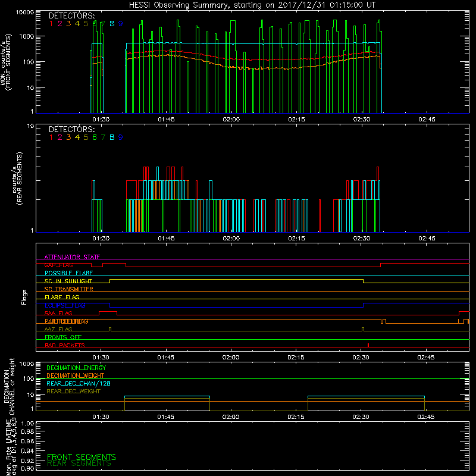Pick olive detector 5 in rear segments legend
The width and height of the screenshot is (476, 476).
[86, 137]
